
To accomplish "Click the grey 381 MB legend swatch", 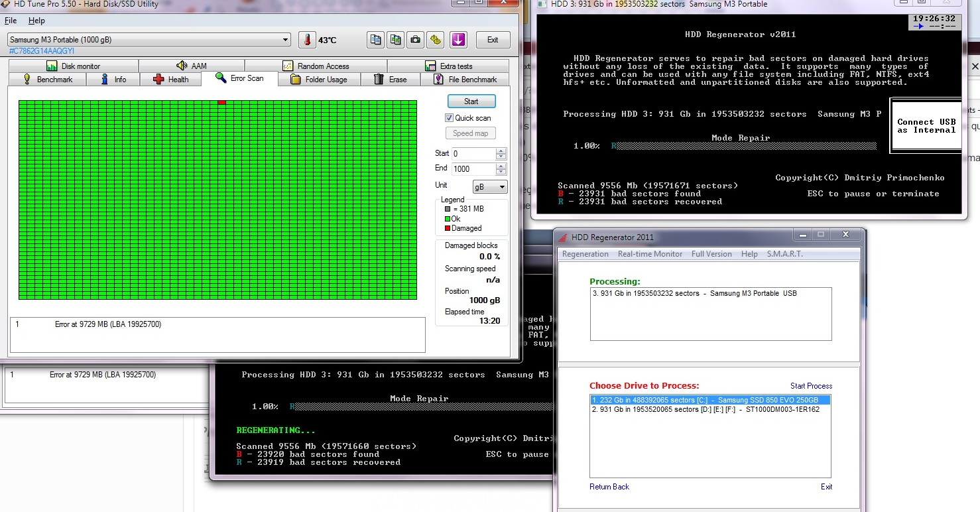I will 448,209.
